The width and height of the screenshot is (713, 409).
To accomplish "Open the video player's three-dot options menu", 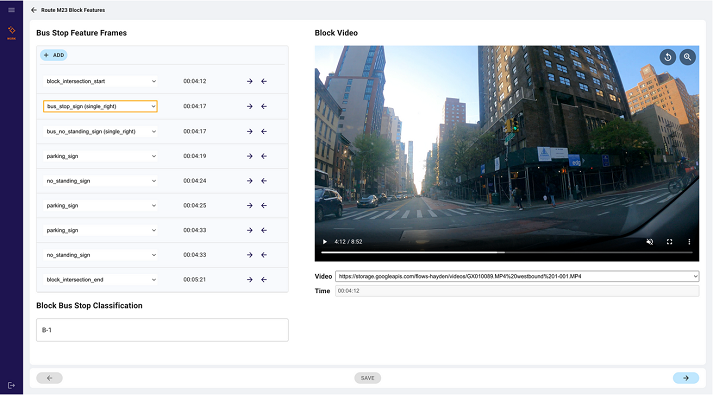I will click(688, 242).
